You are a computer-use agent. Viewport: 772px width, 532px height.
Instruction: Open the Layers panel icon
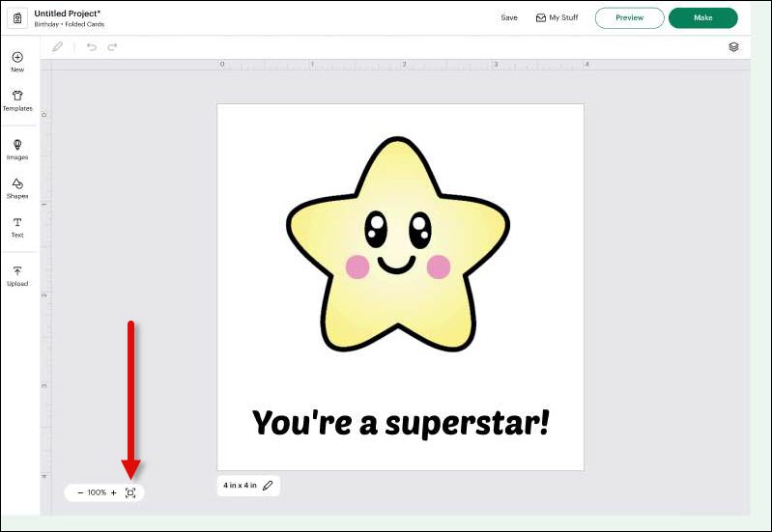pyautogui.click(x=733, y=46)
